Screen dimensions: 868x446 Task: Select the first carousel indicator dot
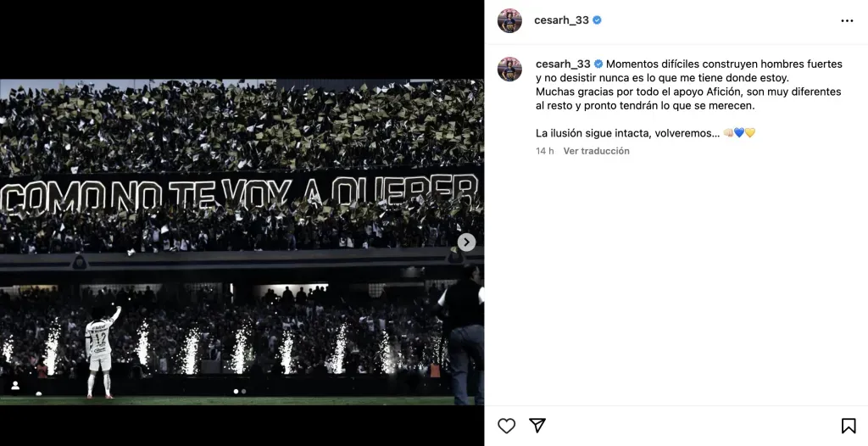point(236,392)
